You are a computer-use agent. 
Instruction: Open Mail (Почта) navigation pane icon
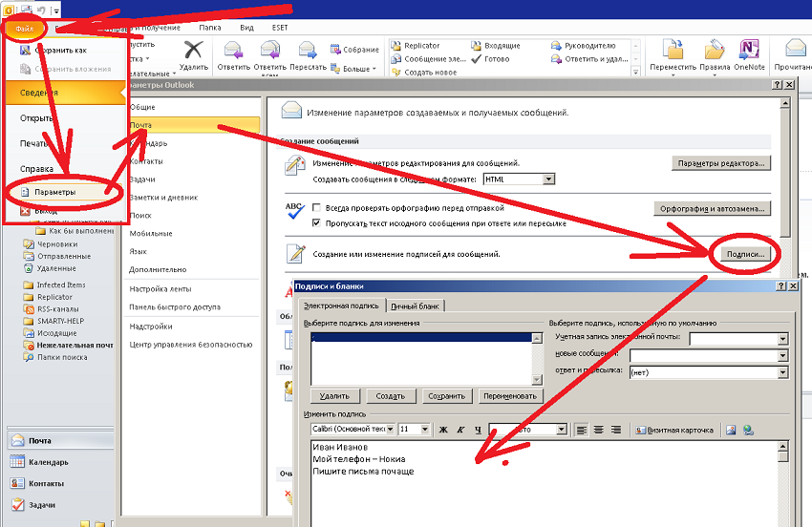point(18,440)
